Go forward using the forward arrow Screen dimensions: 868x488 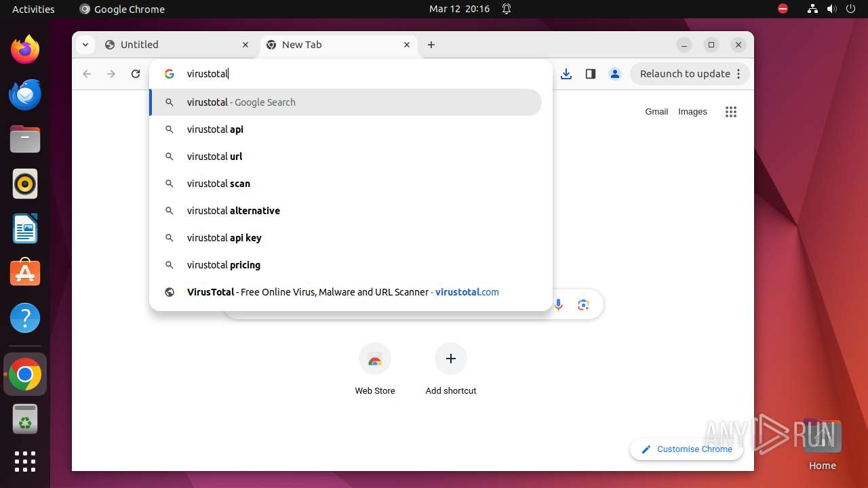click(111, 74)
